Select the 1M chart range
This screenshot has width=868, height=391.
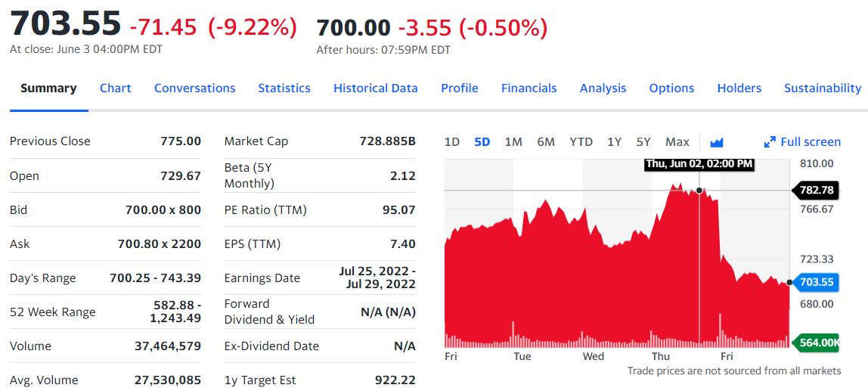click(513, 142)
